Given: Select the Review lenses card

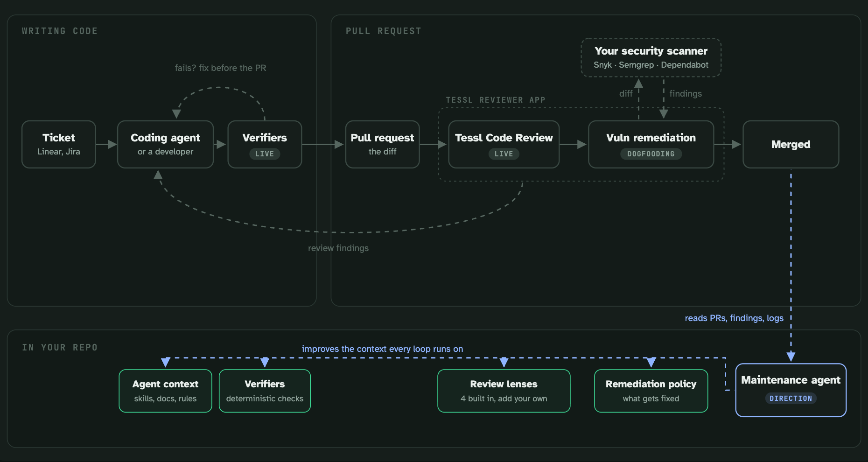Looking at the screenshot, I should (504, 391).
